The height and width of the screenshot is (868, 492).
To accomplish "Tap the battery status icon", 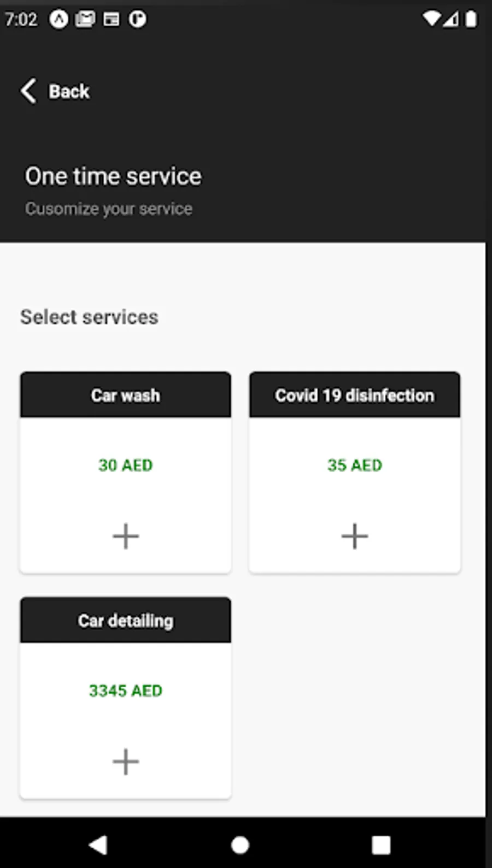I will tap(471, 19).
